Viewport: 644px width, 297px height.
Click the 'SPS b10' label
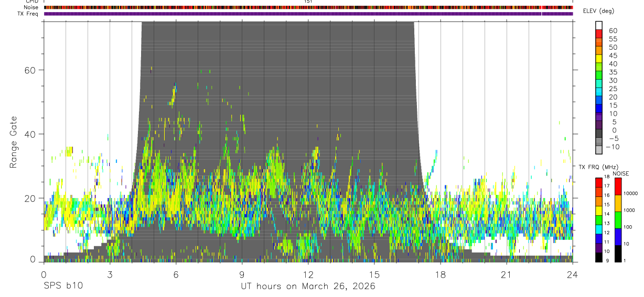63,287
